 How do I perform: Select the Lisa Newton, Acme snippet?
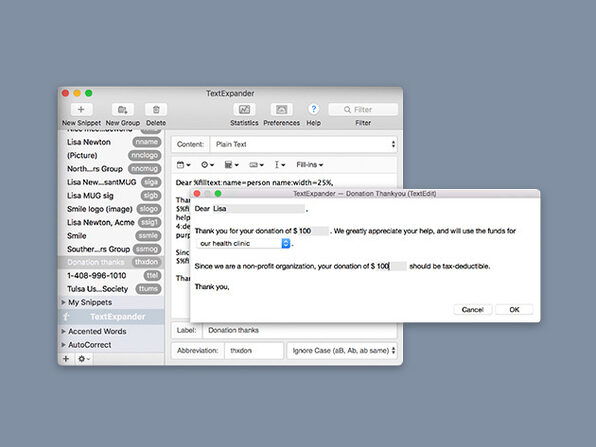point(111,222)
